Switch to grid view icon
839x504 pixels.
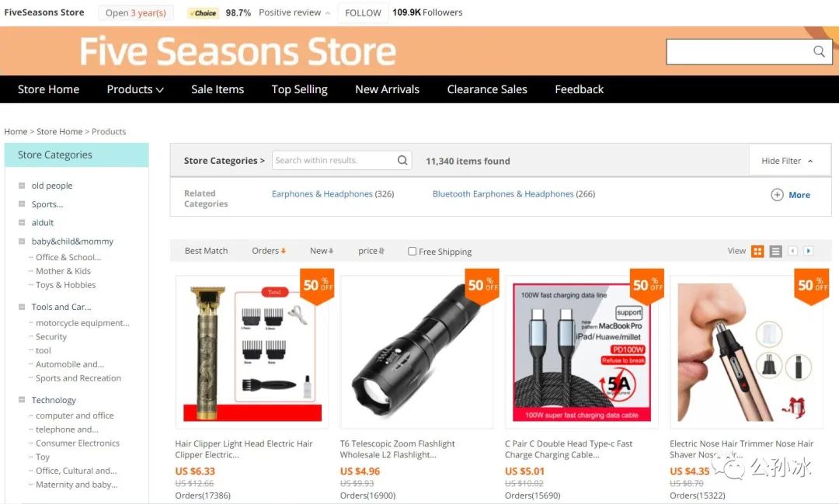tap(757, 251)
